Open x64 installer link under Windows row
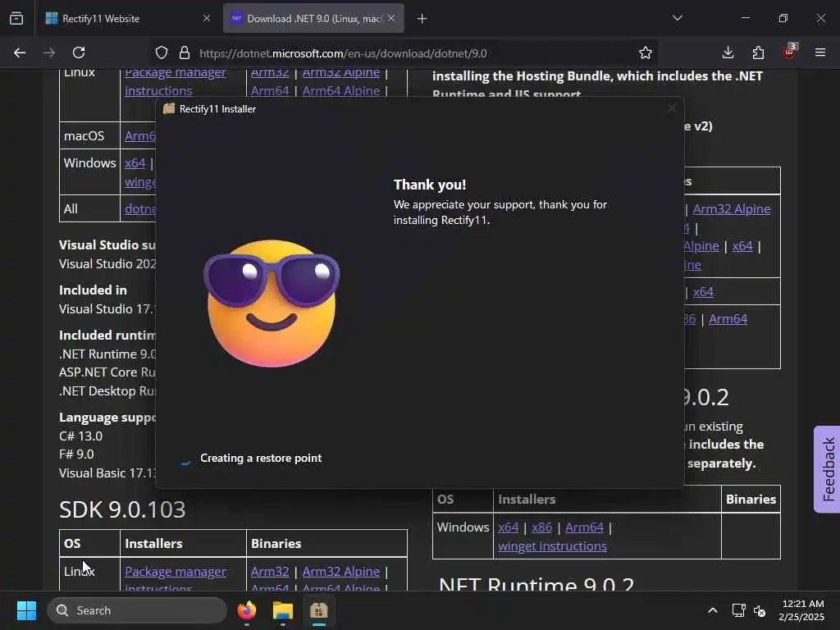This screenshot has width=840, height=630. [x=509, y=527]
